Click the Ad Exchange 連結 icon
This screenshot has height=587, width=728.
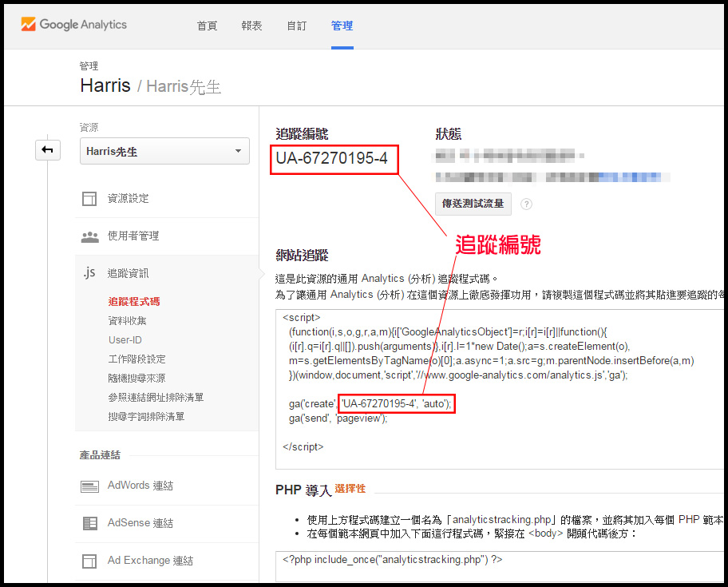coord(89,561)
